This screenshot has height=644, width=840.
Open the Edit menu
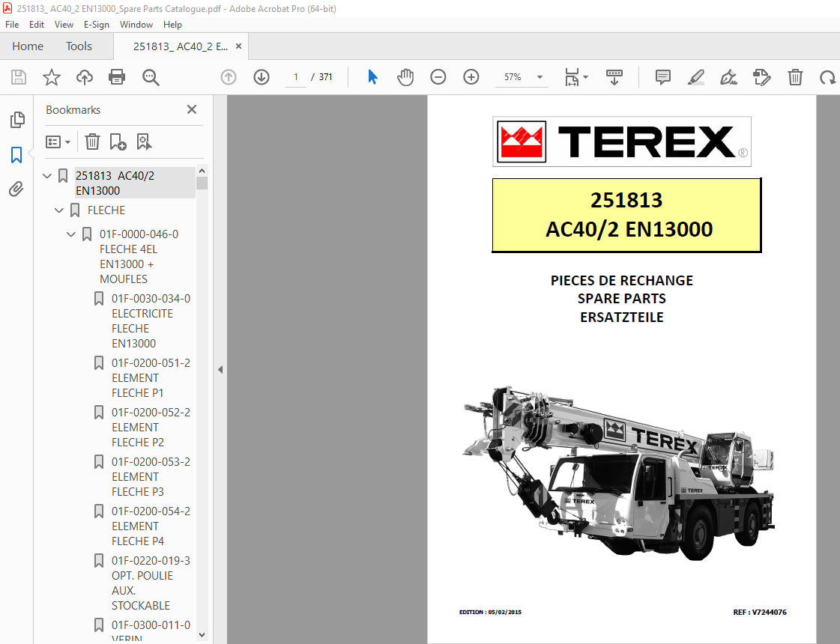37,25
